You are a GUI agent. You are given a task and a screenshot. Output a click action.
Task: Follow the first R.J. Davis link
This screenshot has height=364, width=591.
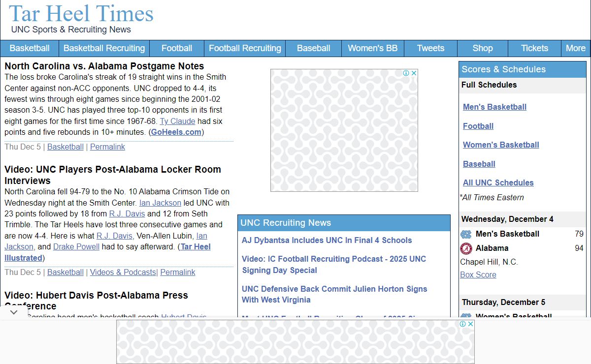[127, 213]
